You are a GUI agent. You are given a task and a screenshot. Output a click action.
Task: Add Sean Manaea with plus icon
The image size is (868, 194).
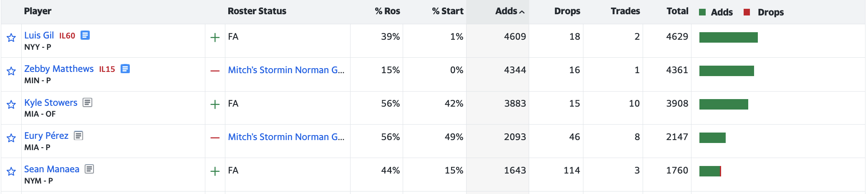215,171
